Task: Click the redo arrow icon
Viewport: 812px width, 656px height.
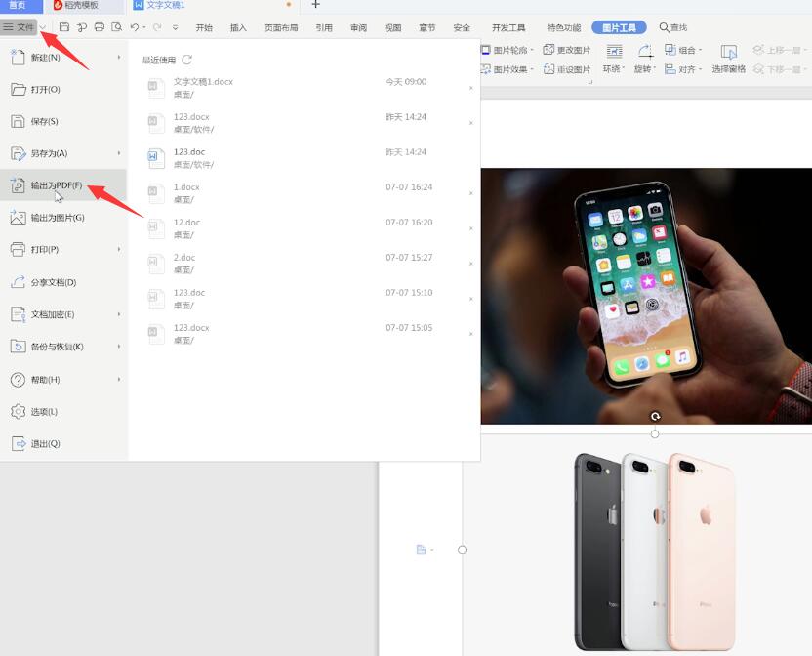Action: (x=157, y=27)
